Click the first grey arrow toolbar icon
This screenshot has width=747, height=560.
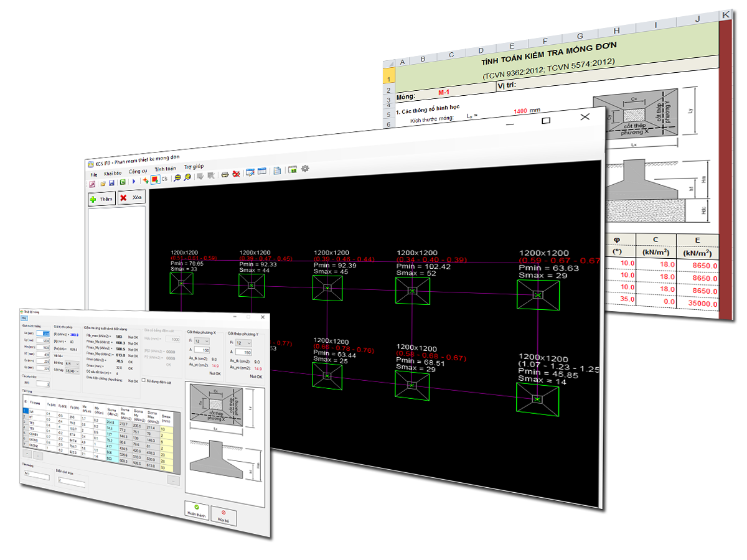tap(200, 176)
